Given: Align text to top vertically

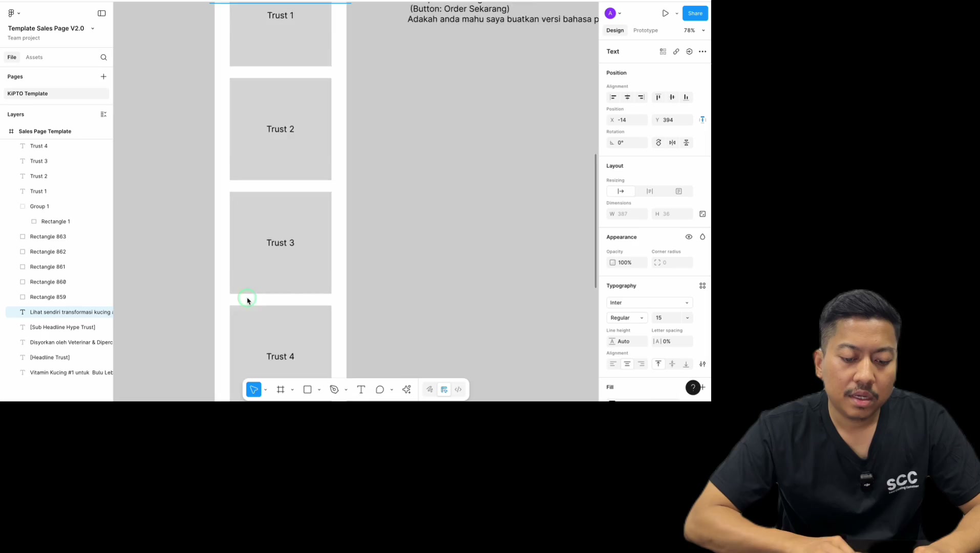Looking at the screenshot, I should (x=658, y=364).
